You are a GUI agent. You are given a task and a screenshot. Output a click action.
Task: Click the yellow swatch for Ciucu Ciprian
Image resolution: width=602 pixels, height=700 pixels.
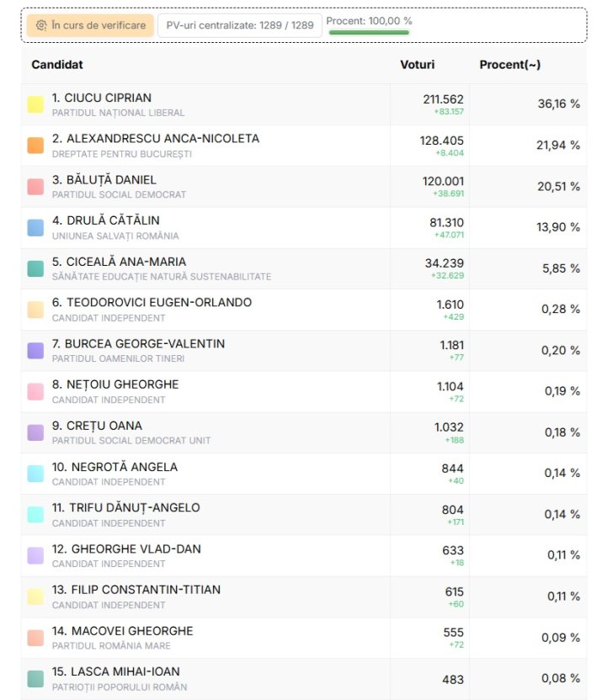pos(35,104)
